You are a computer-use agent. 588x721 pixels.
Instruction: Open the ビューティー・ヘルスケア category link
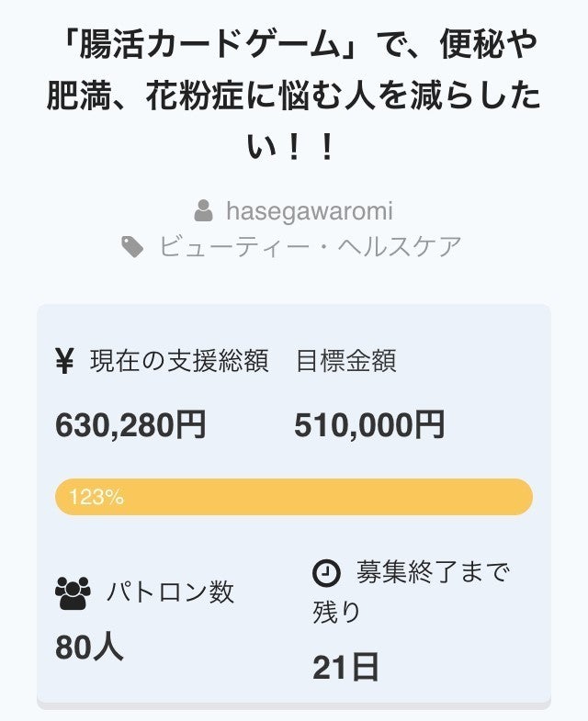310,247
